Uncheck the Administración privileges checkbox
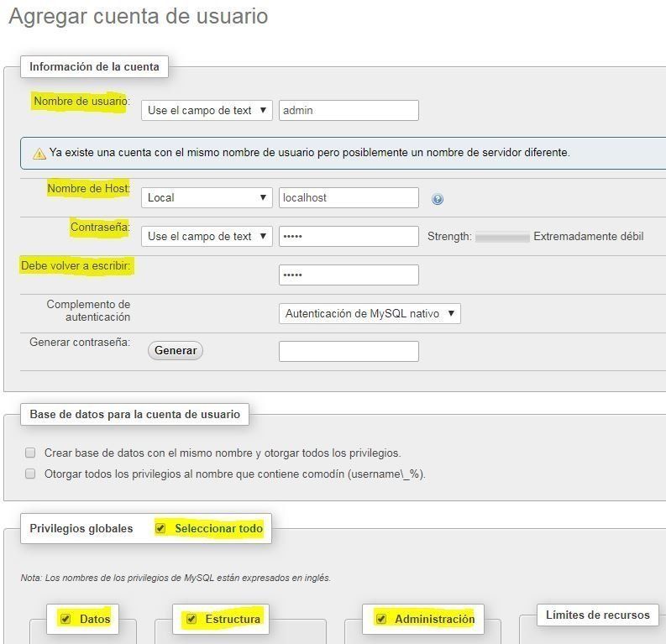This screenshot has width=666, height=644. (381, 619)
